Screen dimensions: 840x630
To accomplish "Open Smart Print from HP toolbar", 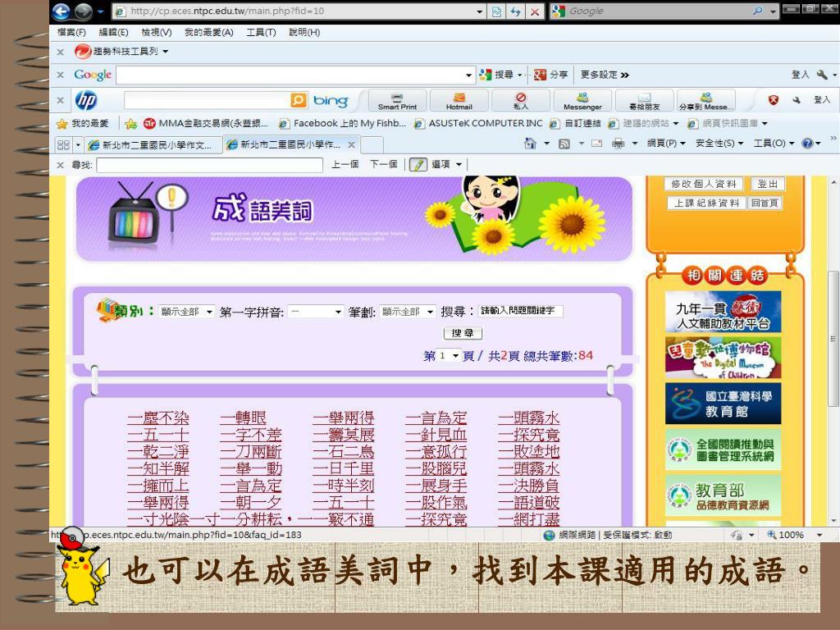I will click(397, 101).
